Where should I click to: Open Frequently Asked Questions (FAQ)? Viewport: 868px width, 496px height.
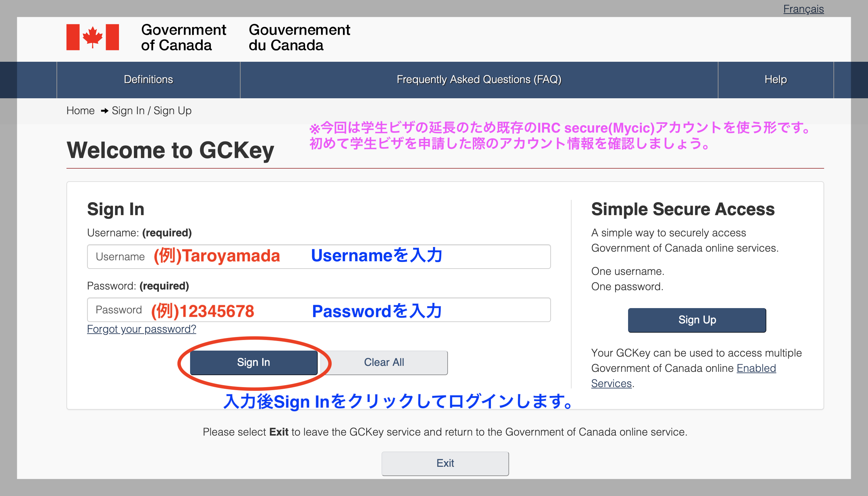[x=479, y=79]
